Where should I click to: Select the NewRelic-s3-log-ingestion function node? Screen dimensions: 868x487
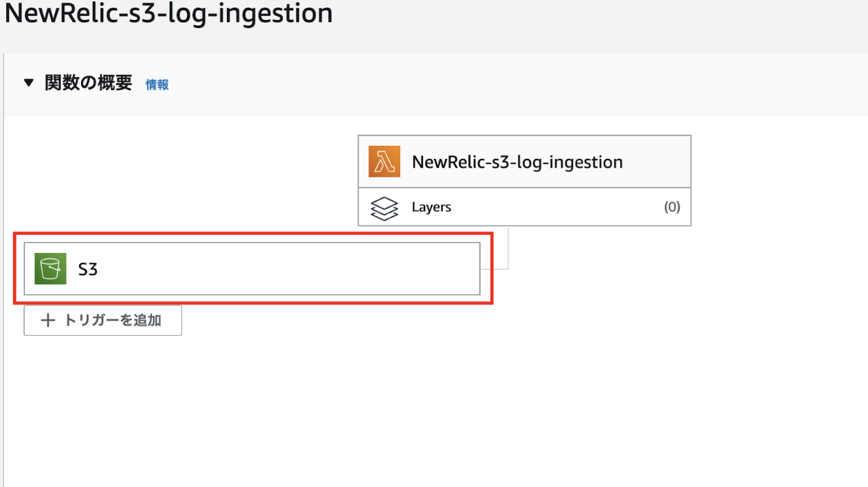524,161
